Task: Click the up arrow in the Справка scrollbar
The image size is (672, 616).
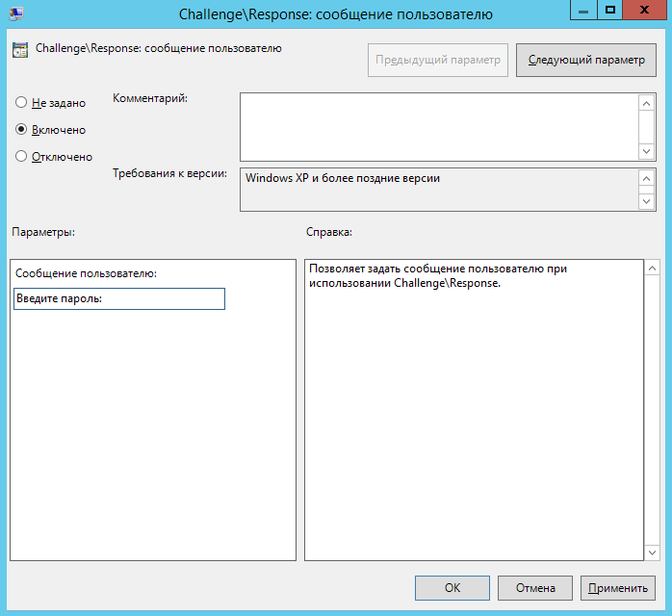Action: pyautogui.click(x=652, y=269)
